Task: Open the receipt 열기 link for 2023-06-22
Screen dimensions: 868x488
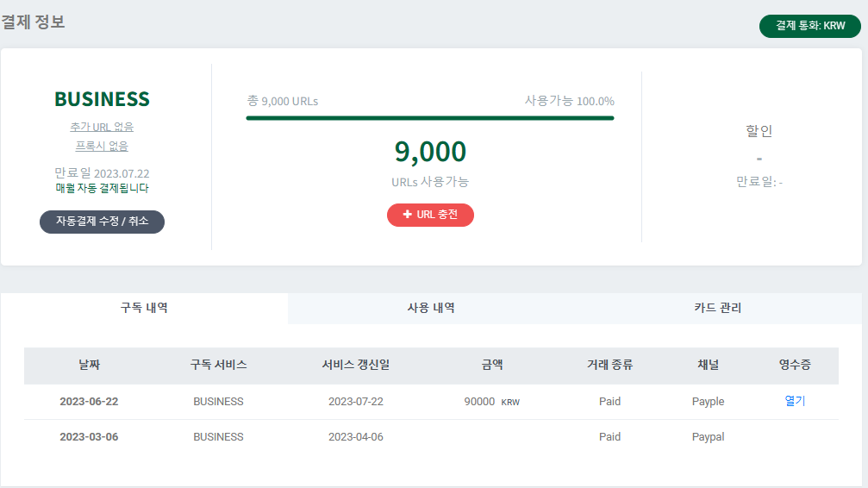Action: click(x=795, y=401)
